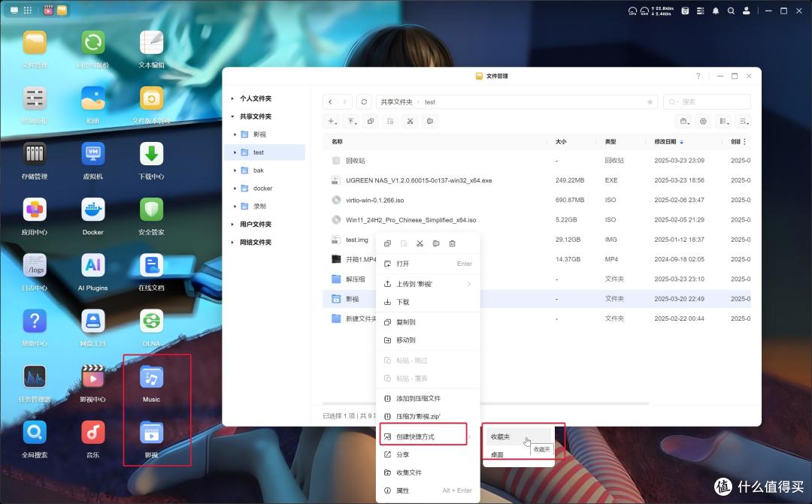Click the CPU gauge in top bar
Viewport: 812px width, 504px height.
632,11
